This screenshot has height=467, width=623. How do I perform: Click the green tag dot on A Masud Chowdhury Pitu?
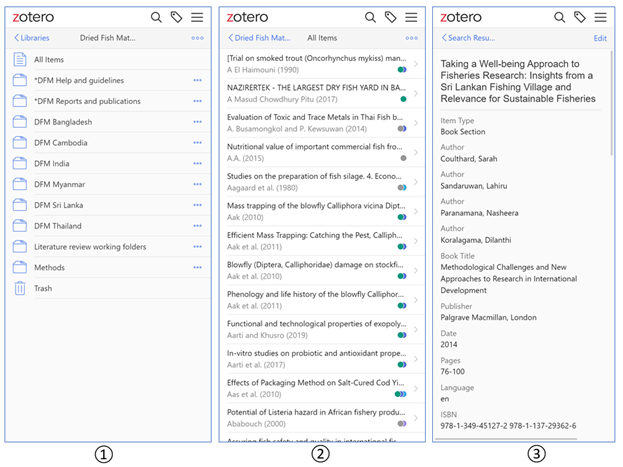point(403,99)
